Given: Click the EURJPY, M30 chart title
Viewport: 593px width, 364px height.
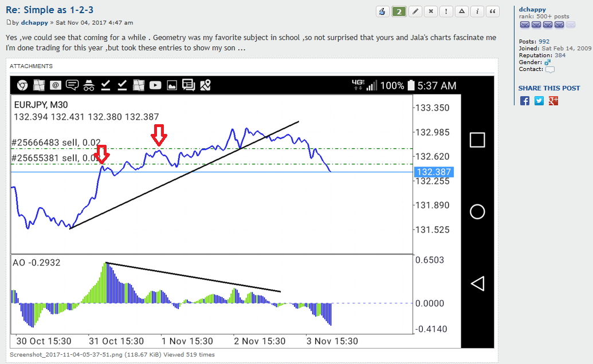Looking at the screenshot, I should [41, 105].
